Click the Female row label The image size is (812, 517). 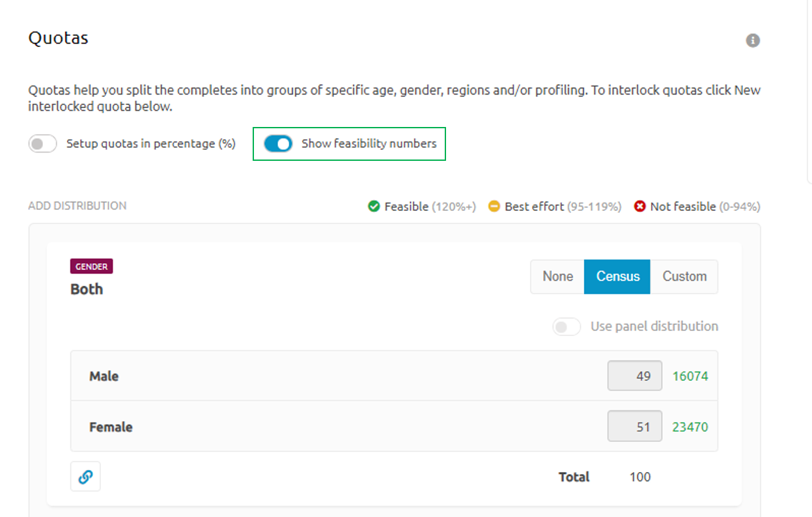111,428
